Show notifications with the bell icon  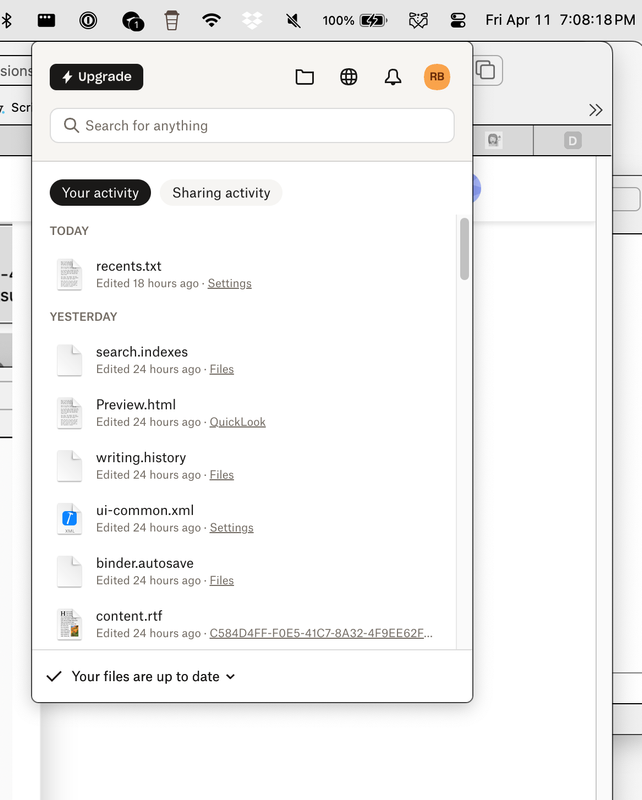pyautogui.click(x=392, y=77)
